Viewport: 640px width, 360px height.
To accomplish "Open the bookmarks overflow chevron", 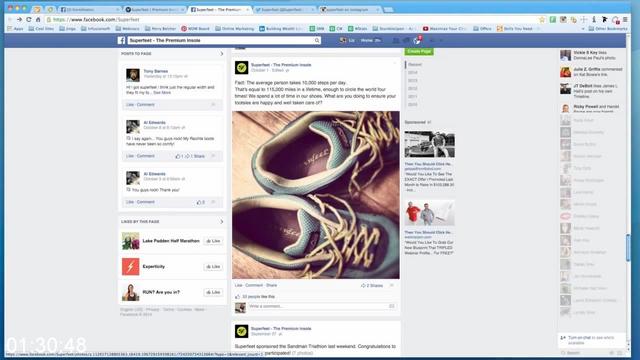I will (583, 29).
